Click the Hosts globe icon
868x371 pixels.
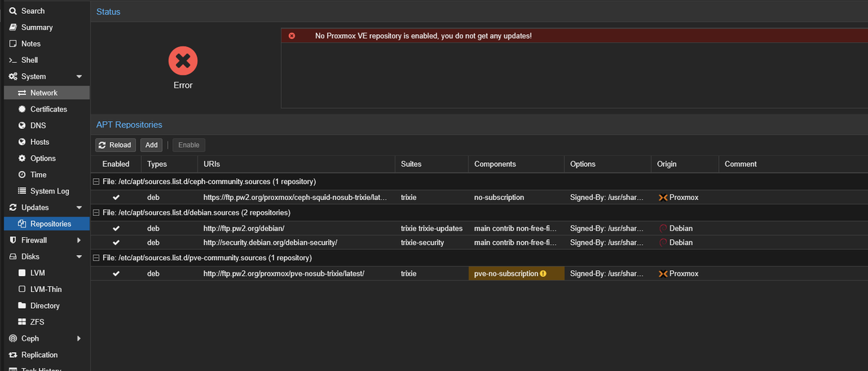coord(22,142)
